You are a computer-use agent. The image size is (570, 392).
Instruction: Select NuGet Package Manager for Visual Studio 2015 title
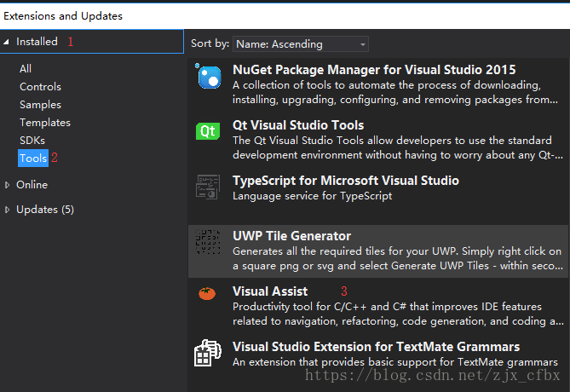pyautogui.click(x=374, y=70)
